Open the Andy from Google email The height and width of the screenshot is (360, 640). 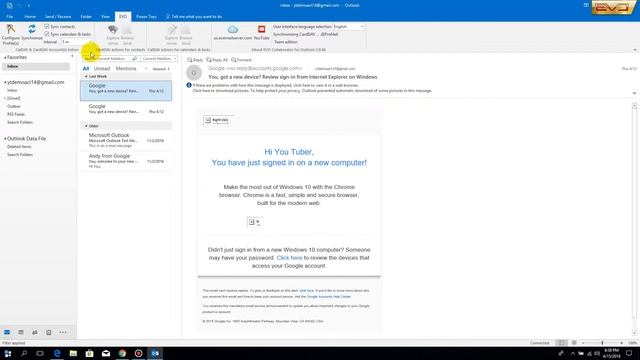point(126,161)
